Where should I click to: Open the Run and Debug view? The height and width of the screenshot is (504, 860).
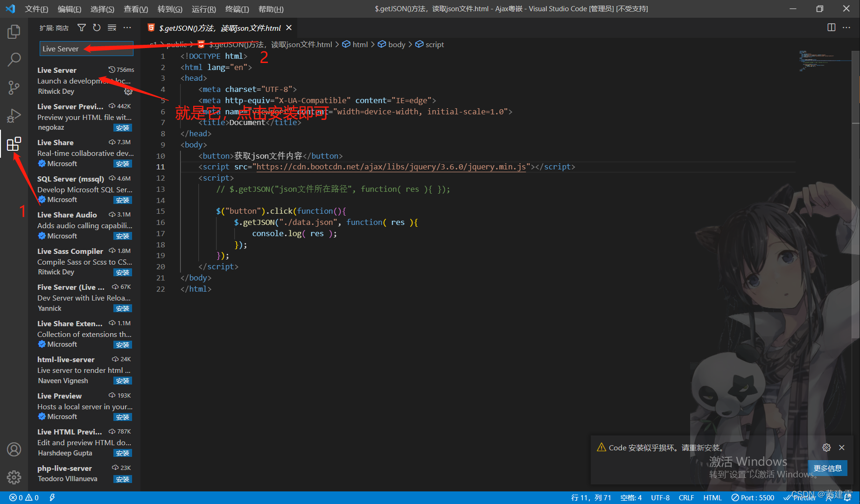point(14,115)
